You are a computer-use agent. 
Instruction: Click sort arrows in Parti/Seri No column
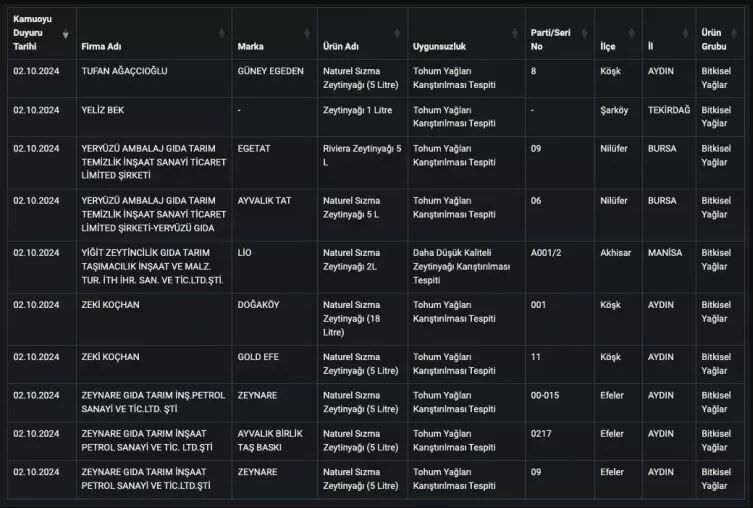(585, 34)
